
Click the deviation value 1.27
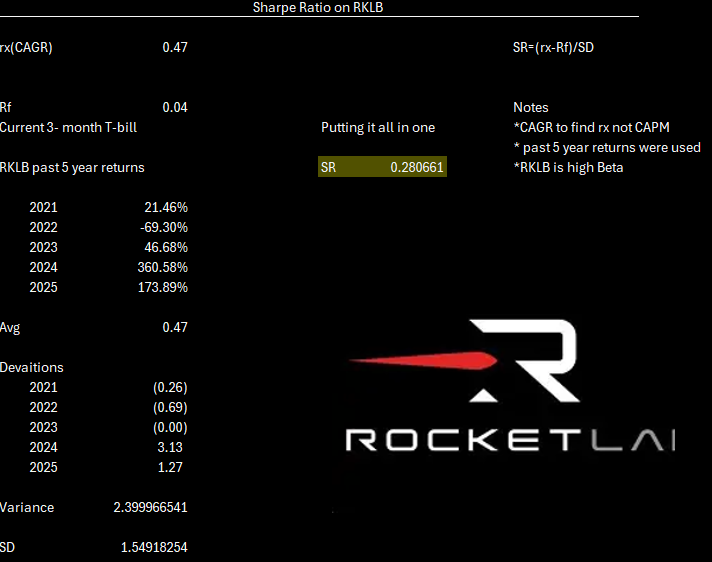tap(170, 467)
